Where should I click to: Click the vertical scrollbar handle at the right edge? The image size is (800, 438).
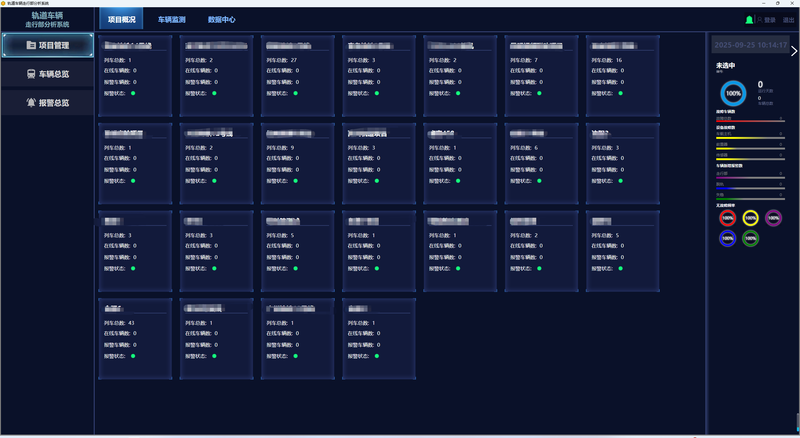click(798, 422)
